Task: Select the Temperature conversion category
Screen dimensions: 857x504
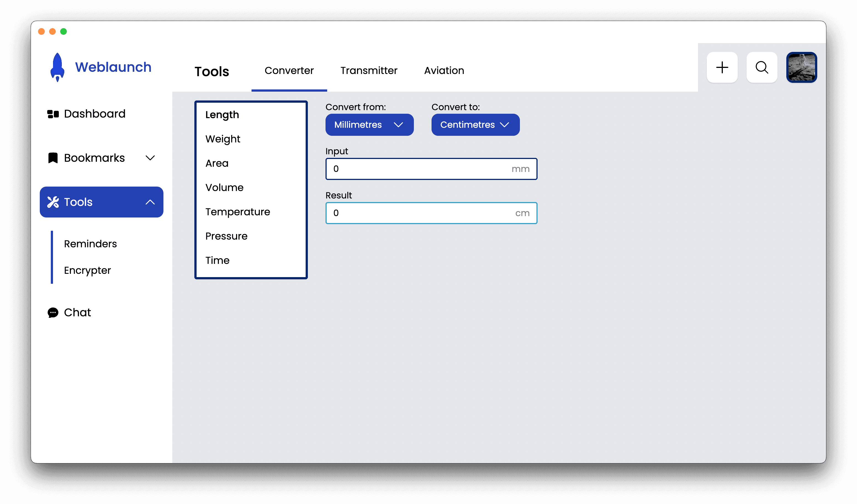Action: (x=237, y=212)
